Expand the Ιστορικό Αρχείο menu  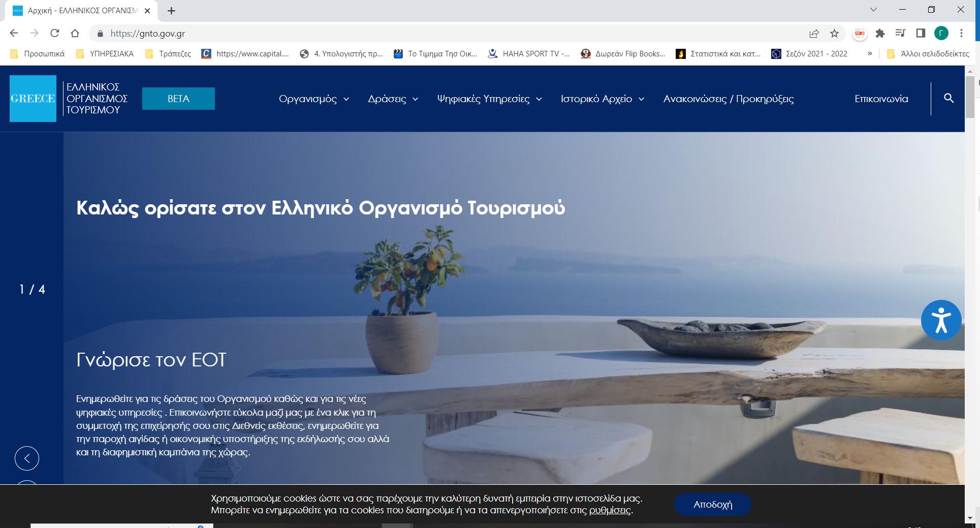(x=602, y=99)
